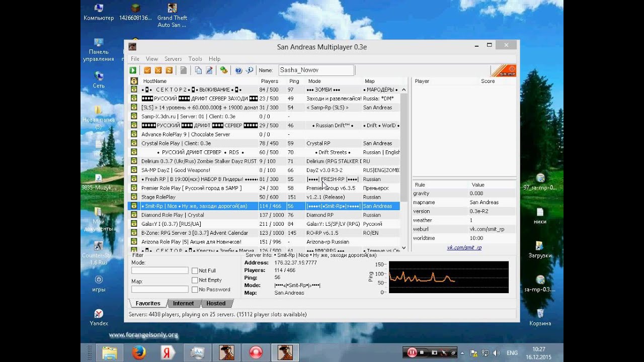Open the vk.com/smit_rp link
The image size is (644, 362).
pos(464,247)
